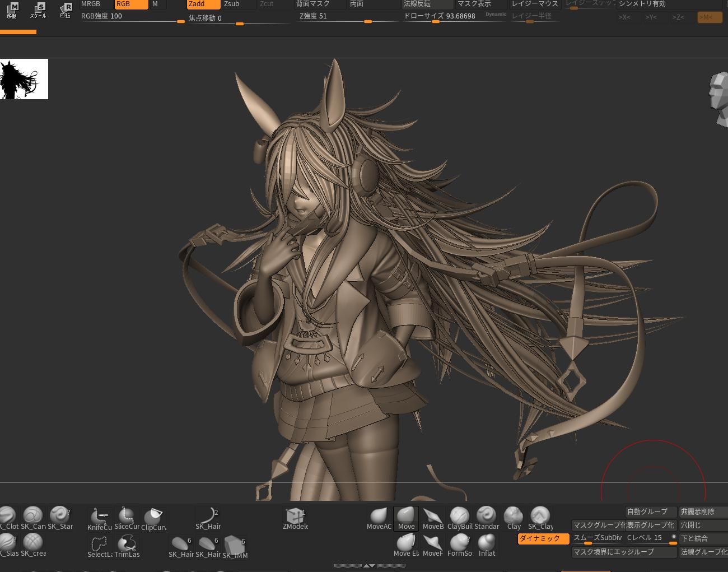The height and width of the screenshot is (572, 728).
Task: Toggle レイジーマウス (Lazy Mouse)
Action: point(534,4)
